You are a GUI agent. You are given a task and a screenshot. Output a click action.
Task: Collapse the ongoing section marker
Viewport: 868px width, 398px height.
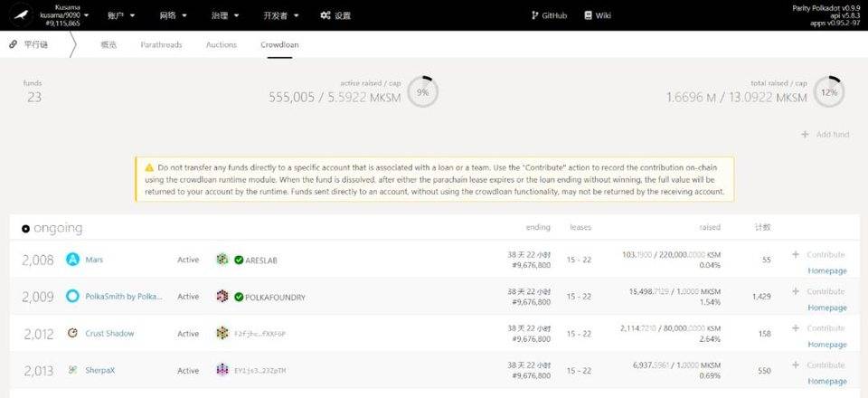[26, 229]
